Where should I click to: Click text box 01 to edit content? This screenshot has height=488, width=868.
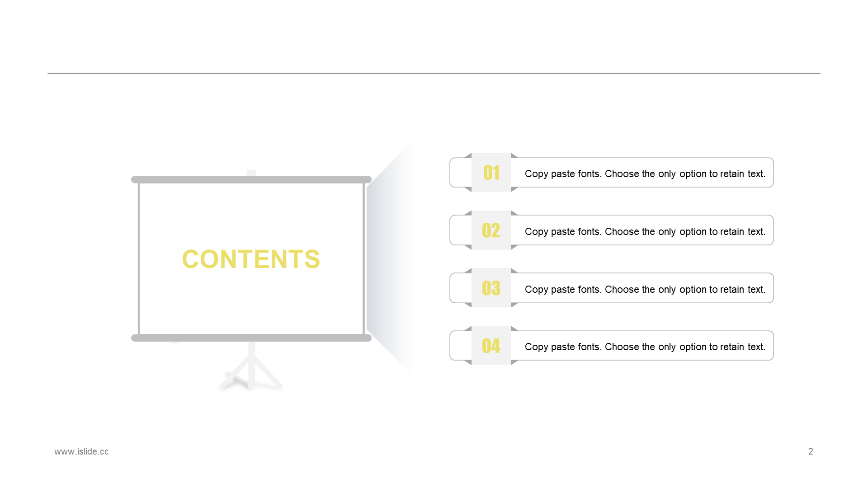[644, 173]
